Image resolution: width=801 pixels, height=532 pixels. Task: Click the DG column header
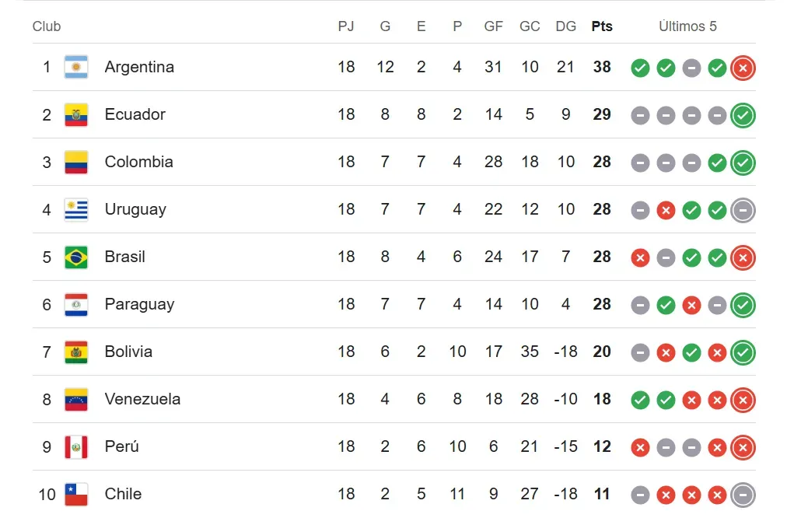566,26
